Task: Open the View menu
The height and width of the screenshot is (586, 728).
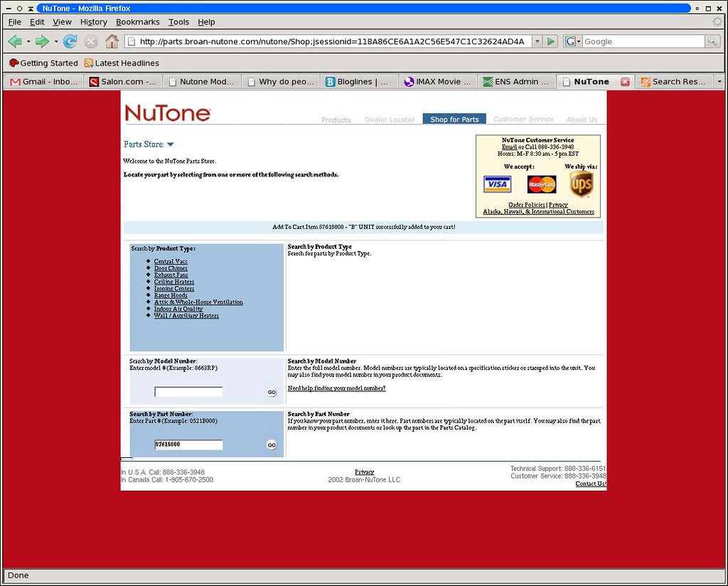Action: [x=62, y=22]
